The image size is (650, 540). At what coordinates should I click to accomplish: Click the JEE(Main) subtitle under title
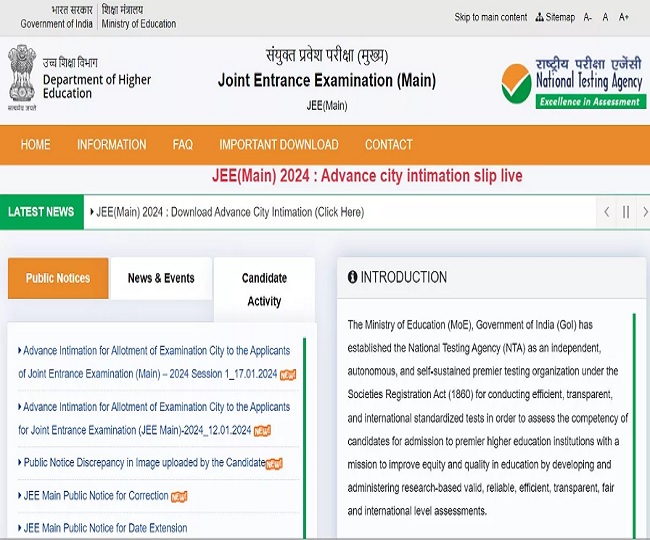[x=327, y=106]
